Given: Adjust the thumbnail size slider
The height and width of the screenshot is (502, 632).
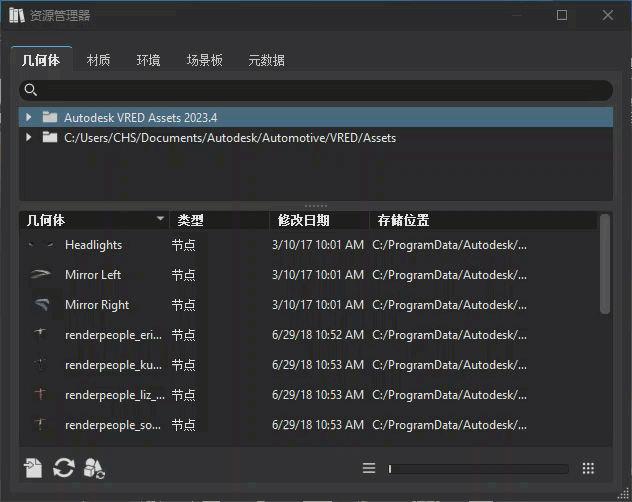Looking at the screenshot, I should [478, 469].
